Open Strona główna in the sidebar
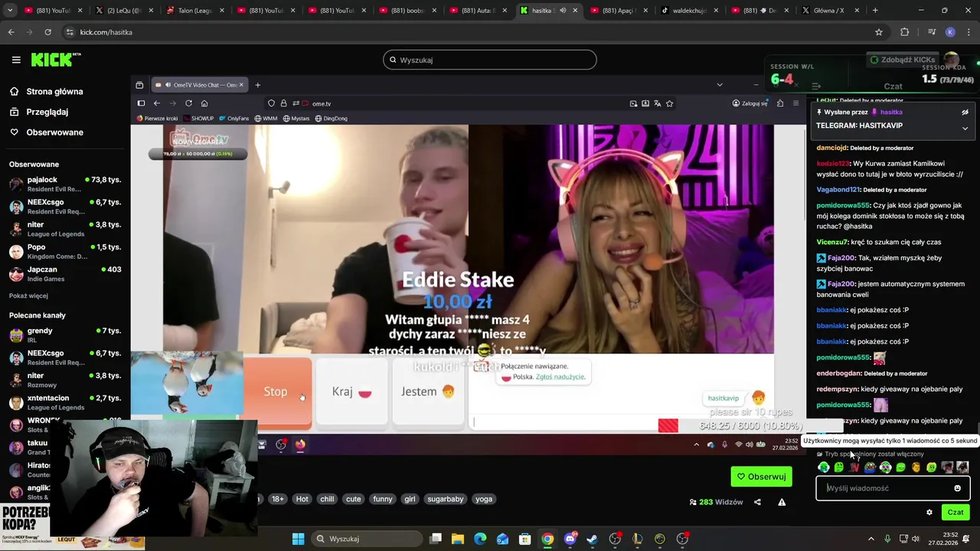This screenshot has height=551, width=980. 54,92
